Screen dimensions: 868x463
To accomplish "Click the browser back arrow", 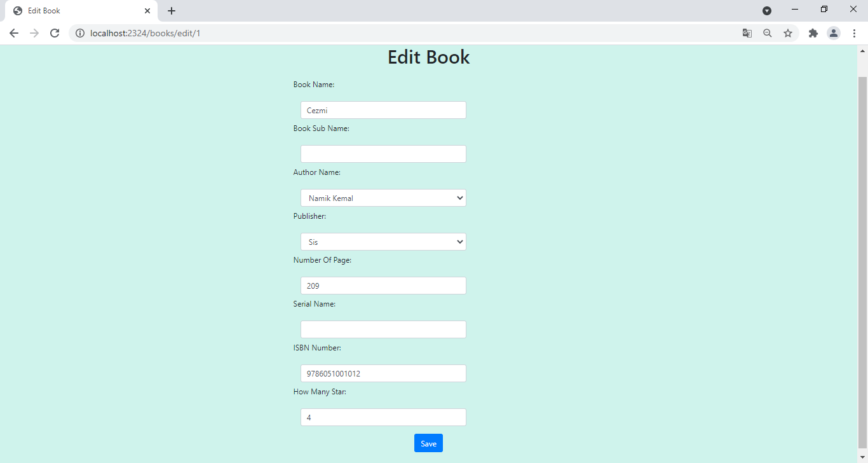I will [14, 33].
